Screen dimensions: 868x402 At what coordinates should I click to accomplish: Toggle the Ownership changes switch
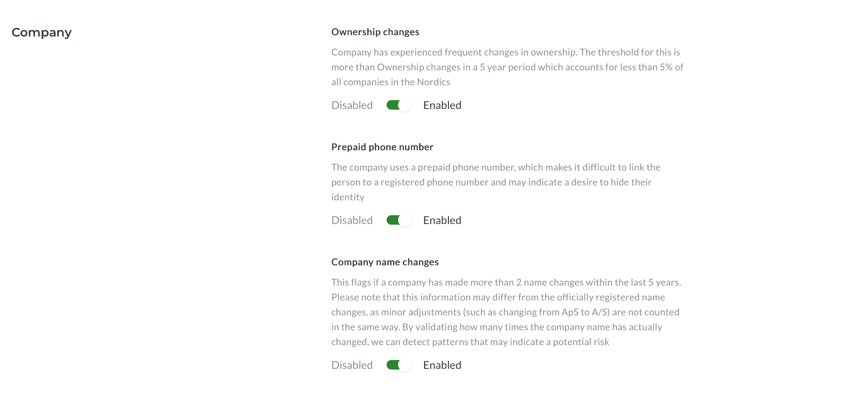[399, 105]
